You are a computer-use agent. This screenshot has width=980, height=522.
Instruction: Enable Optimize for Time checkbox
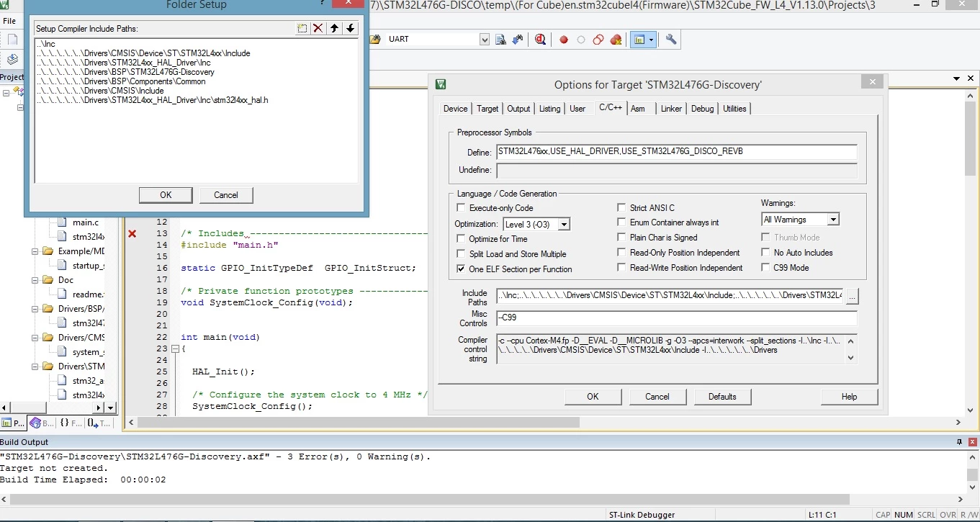(x=462, y=239)
